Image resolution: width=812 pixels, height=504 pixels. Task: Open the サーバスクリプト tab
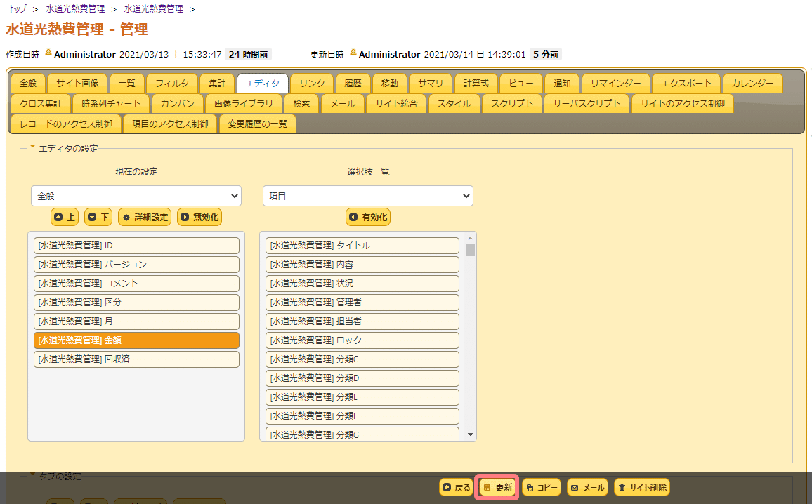(x=587, y=103)
